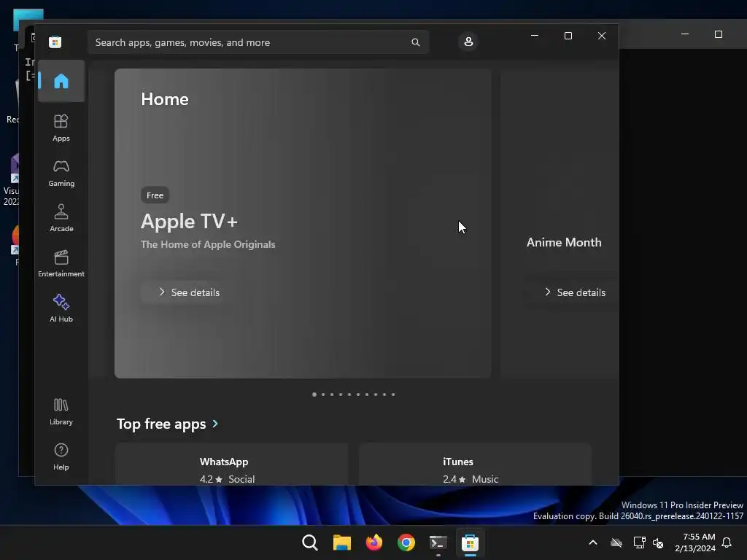Viewport: 747px width, 560px height.
Task: Open the Library in sidebar
Action: pyautogui.click(x=61, y=411)
